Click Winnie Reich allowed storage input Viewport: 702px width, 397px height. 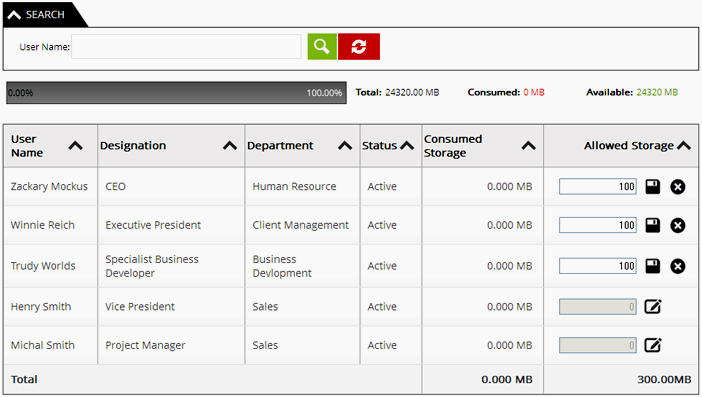[x=598, y=225]
